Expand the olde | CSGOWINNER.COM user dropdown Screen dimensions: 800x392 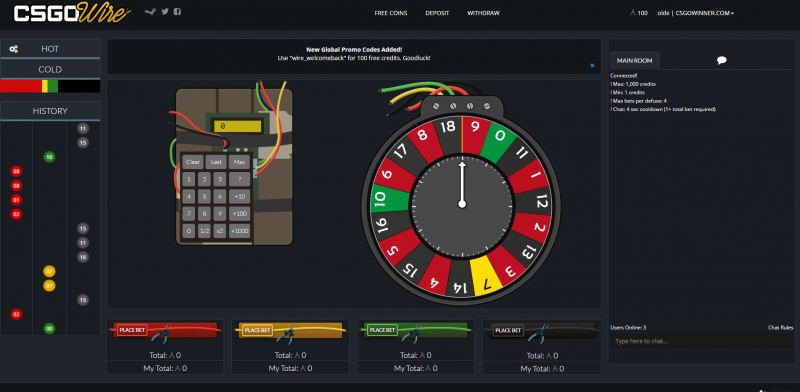coord(695,13)
